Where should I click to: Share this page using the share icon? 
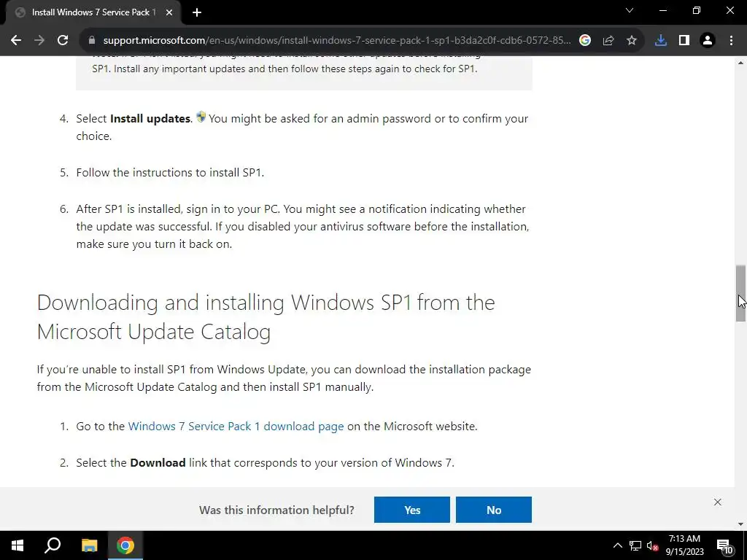pos(608,41)
